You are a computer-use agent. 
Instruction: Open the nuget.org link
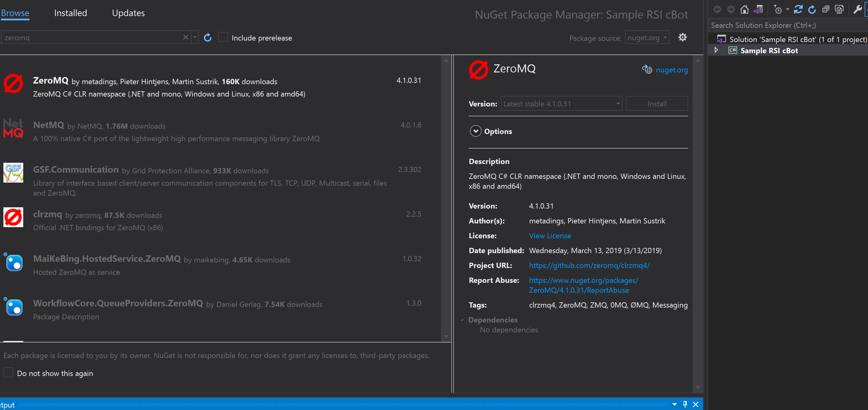[672, 70]
